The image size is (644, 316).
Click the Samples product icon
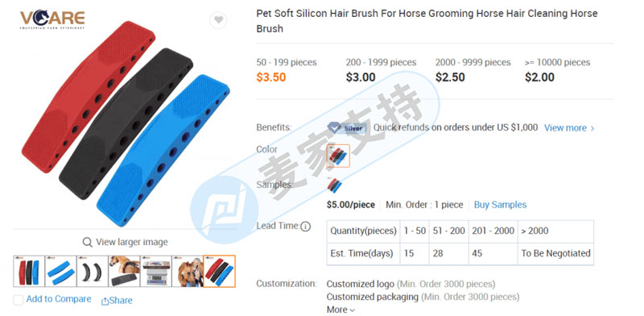[334, 185]
